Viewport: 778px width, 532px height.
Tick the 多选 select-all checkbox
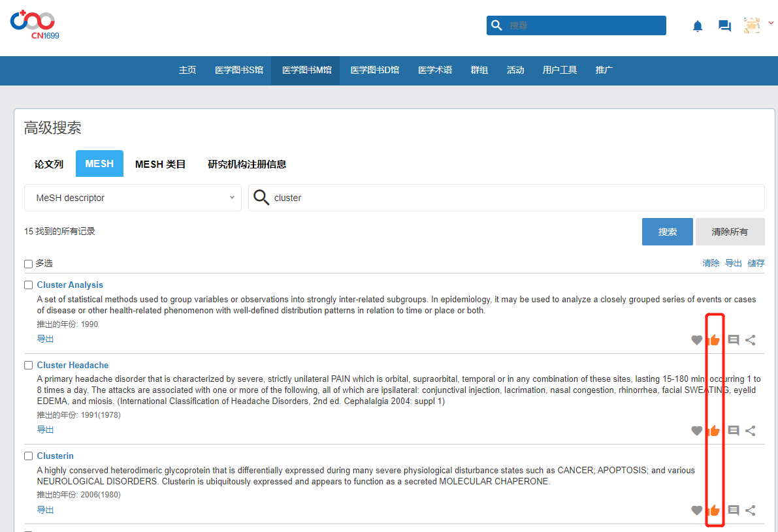28,264
